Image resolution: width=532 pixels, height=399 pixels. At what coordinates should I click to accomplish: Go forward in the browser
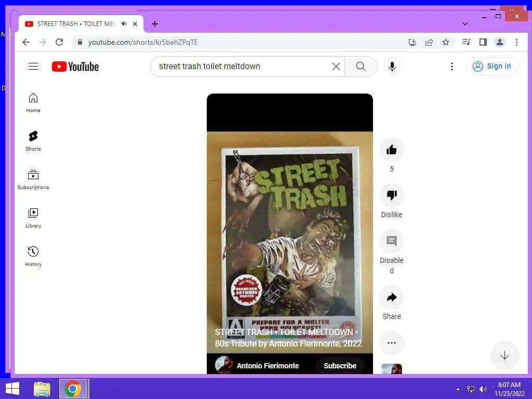tap(43, 42)
